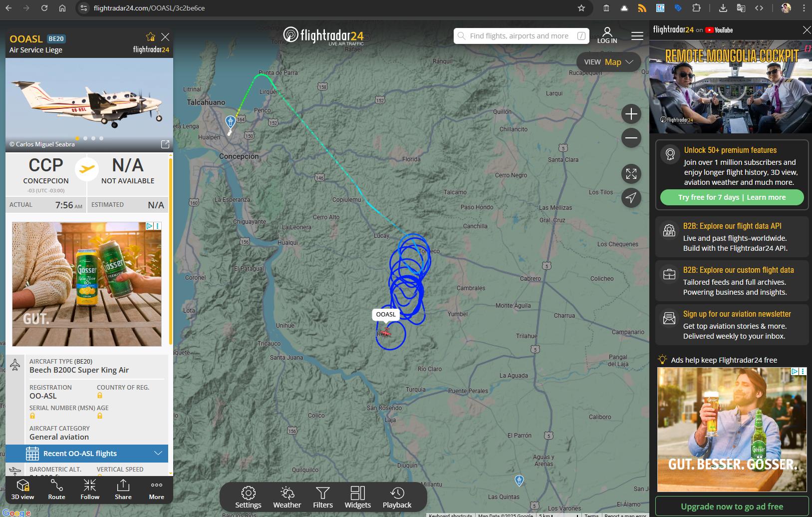Click the airport pin near Millantu
The image size is (812, 517).
click(519, 481)
